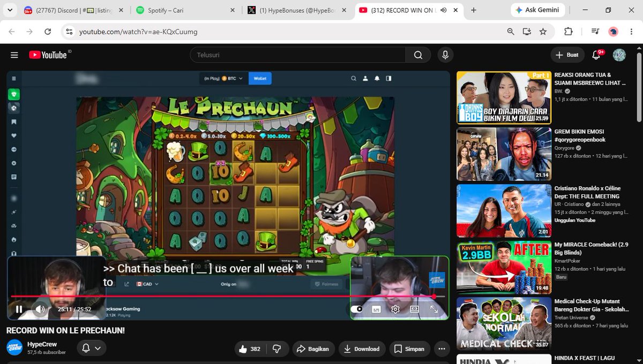
Task: Open the browser extensions puzzle icon
Action: (x=569, y=32)
